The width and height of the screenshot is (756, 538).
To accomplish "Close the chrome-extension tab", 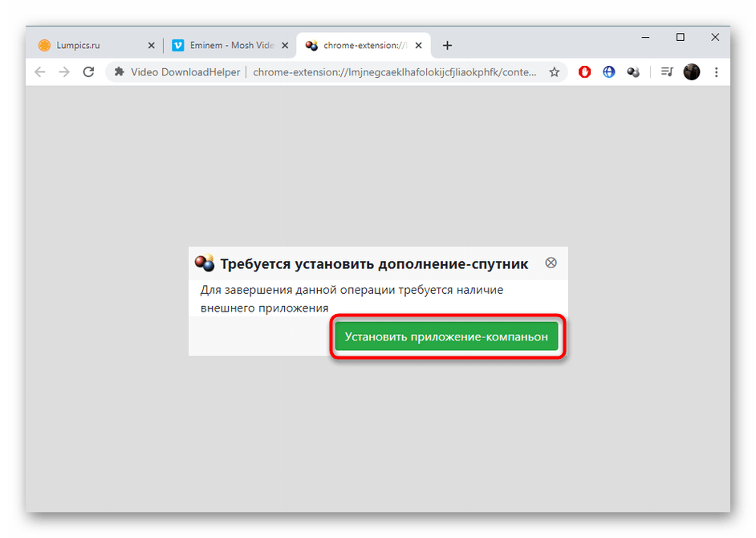I will [418, 45].
